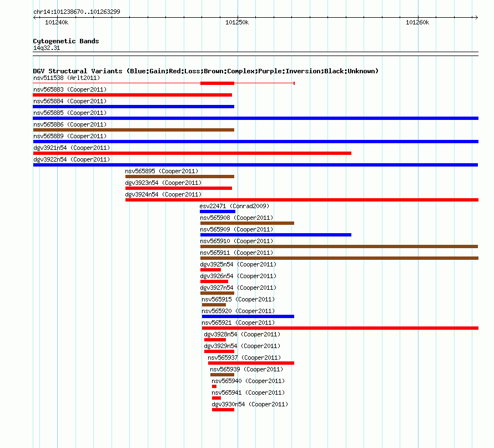The width and height of the screenshot is (494, 448).
Task: Select the 14q32.31 band label
Action: click(47, 48)
